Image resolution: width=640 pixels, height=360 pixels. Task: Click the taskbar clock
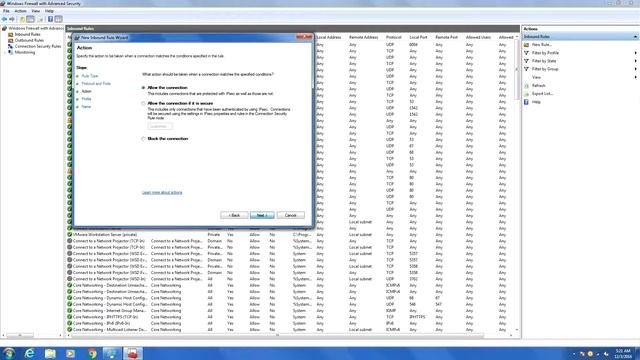pos(623,353)
